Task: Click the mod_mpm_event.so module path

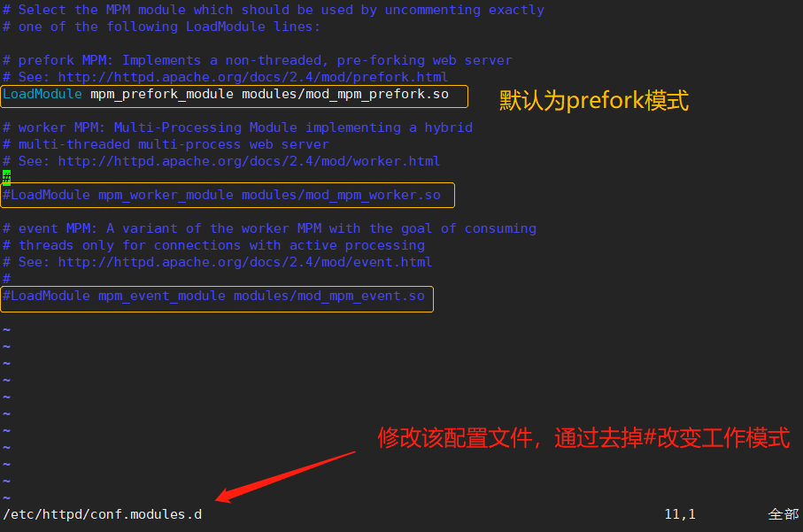Action: tap(329, 296)
